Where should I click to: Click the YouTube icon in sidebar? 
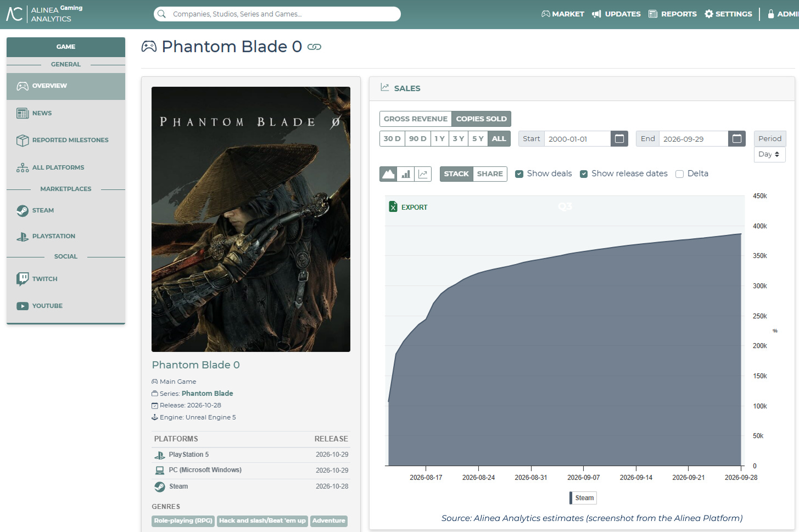click(23, 306)
